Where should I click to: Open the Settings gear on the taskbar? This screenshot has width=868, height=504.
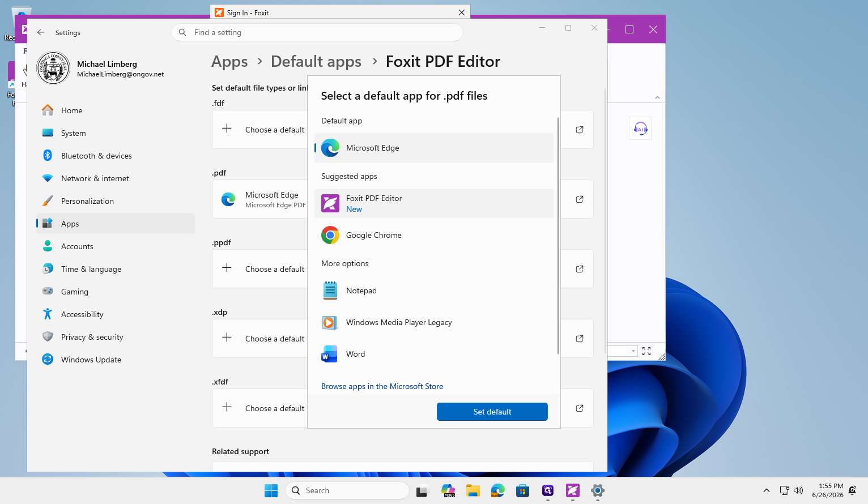click(598, 490)
